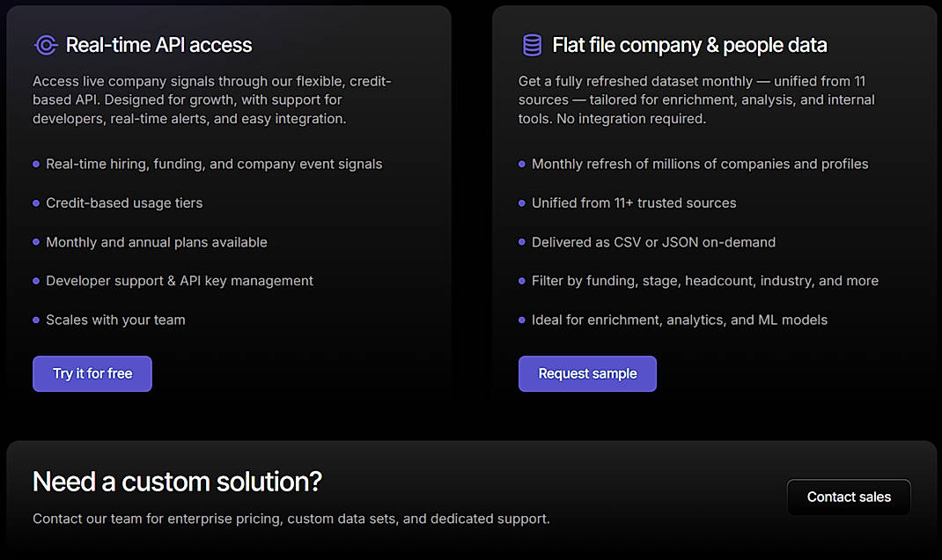Select the Credit-based usage tiers bullet item
Viewport: 942px width, 560px height.
[x=123, y=203]
